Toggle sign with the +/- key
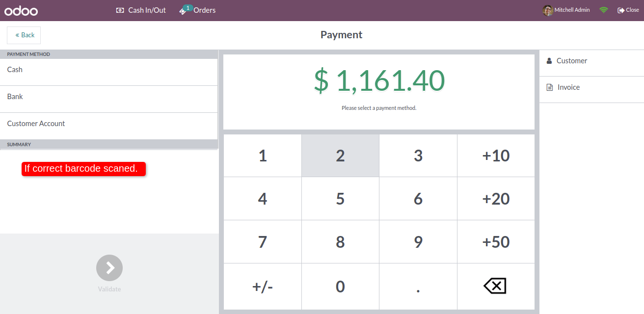Image resolution: width=644 pixels, height=314 pixels. (x=263, y=287)
